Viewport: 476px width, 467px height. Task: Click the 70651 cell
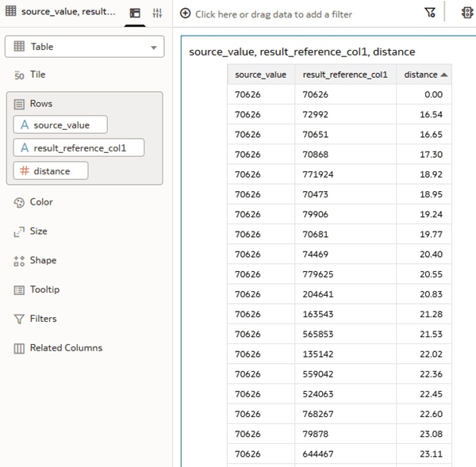tap(345, 135)
